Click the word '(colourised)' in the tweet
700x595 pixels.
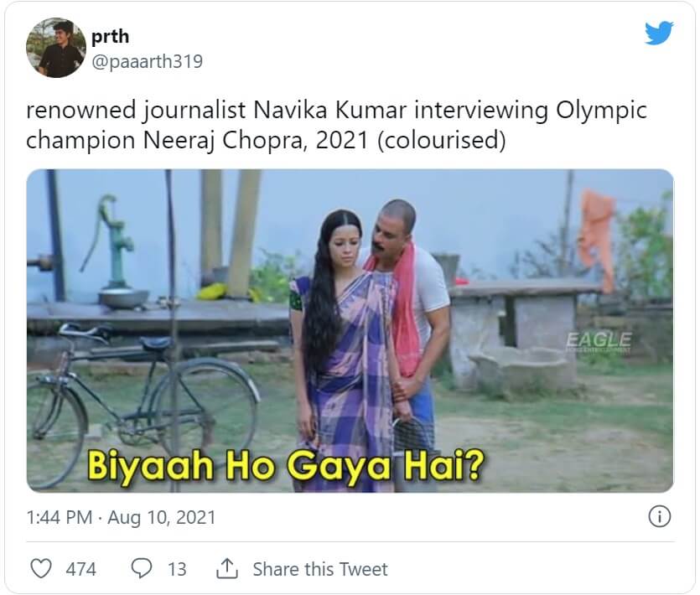[441, 141]
